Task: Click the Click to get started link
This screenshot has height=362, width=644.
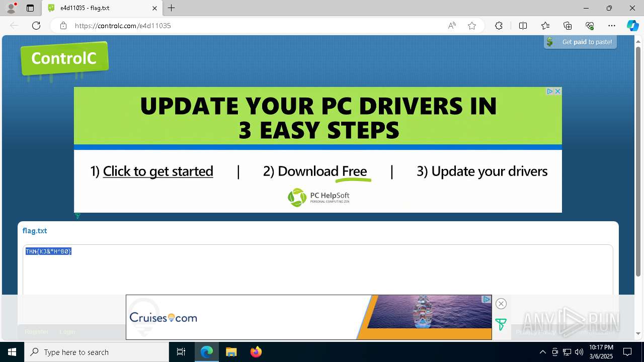Action: [158, 171]
